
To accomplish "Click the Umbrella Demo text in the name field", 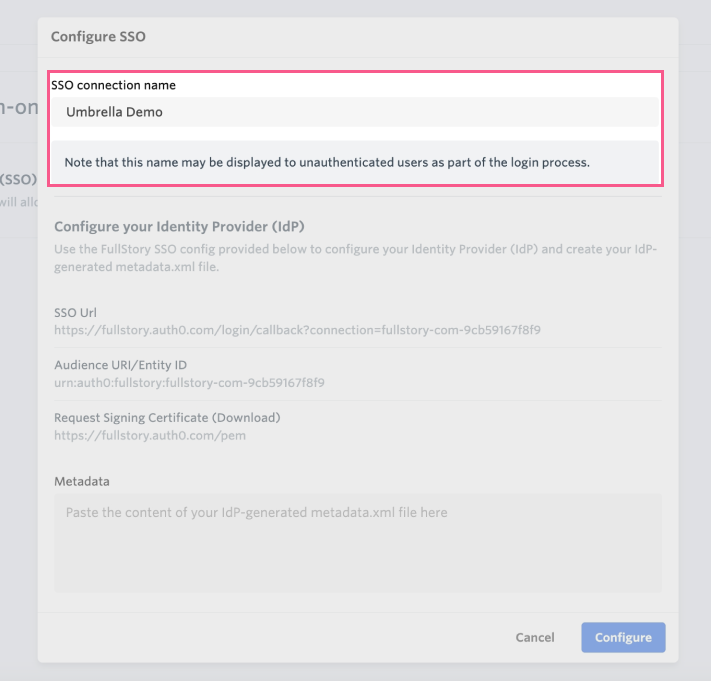I will 114,112.
